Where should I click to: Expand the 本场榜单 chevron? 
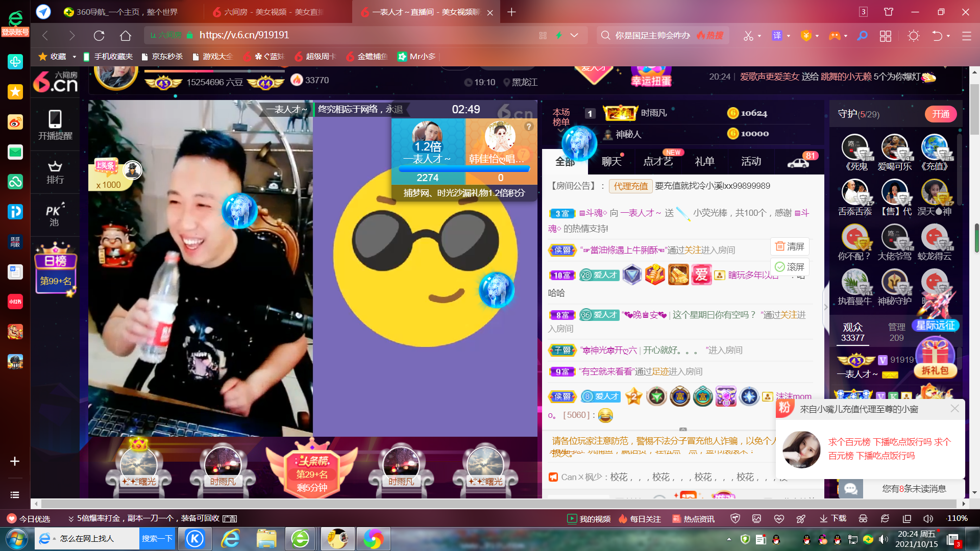tap(560, 131)
